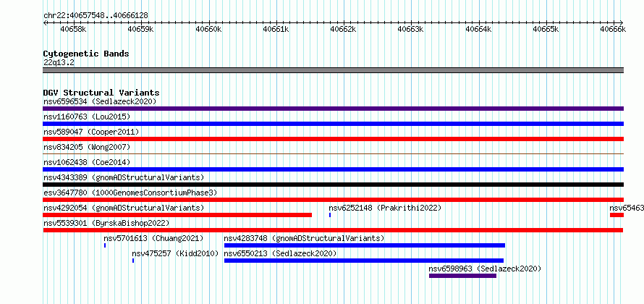Screen dimensions: 644x304
Task: Click the 40658k ruler tick label
Action: tap(74, 29)
